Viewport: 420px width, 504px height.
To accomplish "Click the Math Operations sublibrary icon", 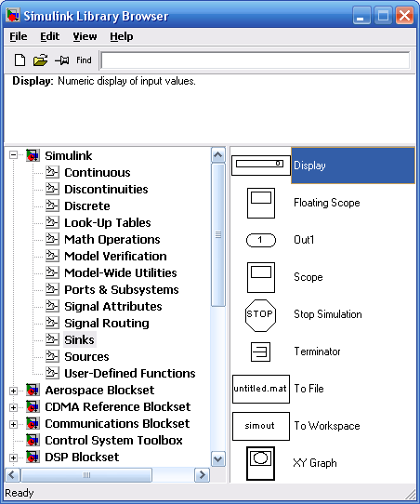I will [x=52, y=239].
